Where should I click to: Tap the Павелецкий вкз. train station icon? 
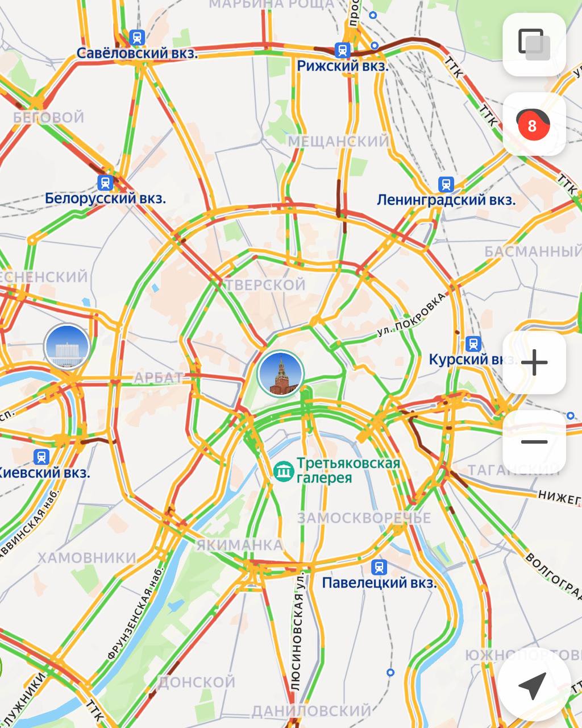[x=379, y=567]
